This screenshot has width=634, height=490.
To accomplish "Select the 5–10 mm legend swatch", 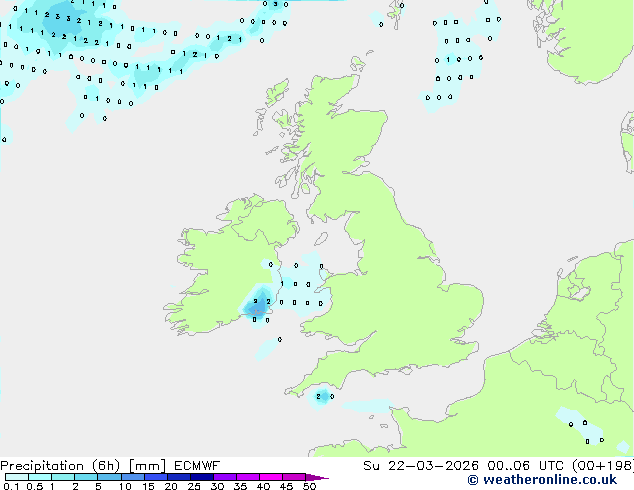I will click(109, 477).
